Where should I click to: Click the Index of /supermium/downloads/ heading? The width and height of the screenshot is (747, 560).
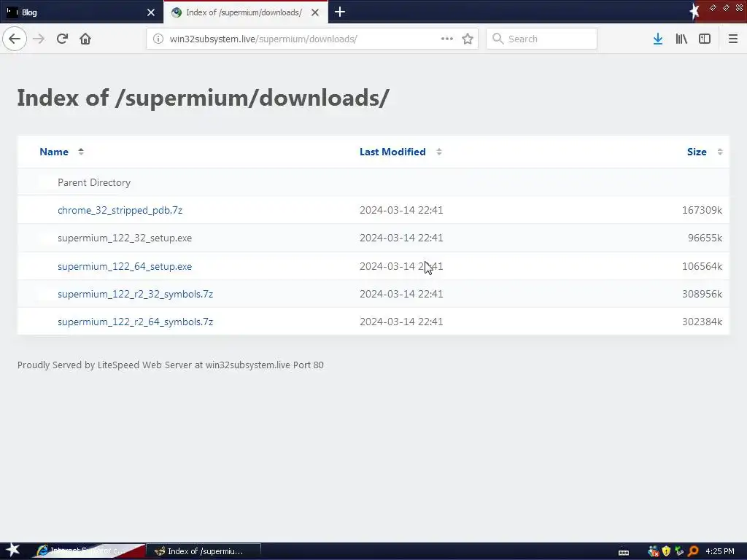[204, 98]
